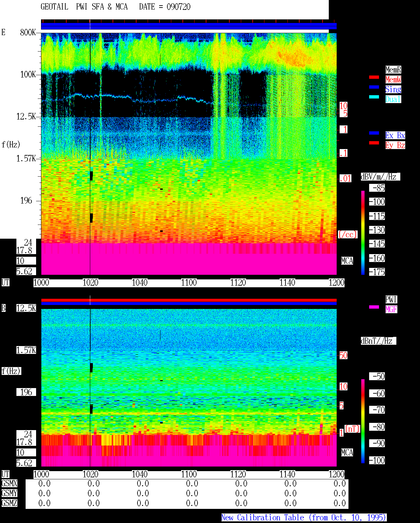The width and height of the screenshot is (420, 523).
Task: Open the New Calibration Table link
Action: 304,518
